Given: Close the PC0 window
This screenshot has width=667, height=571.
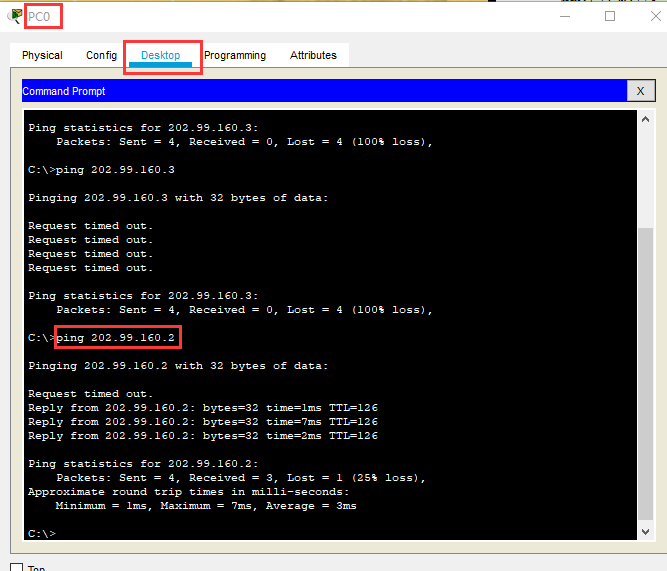Looking at the screenshot, I should (649, 16).
